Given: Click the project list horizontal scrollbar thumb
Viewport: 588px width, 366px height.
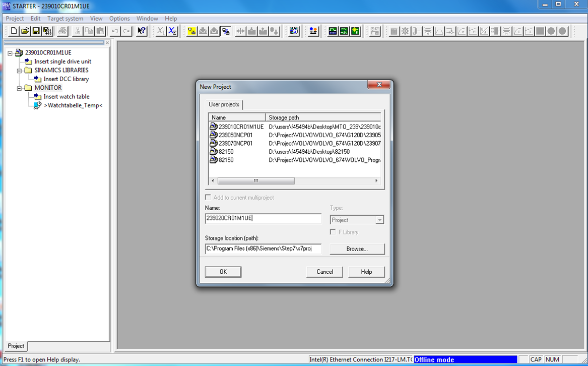Looking at the screenshot, I should [x=256, y=180].
